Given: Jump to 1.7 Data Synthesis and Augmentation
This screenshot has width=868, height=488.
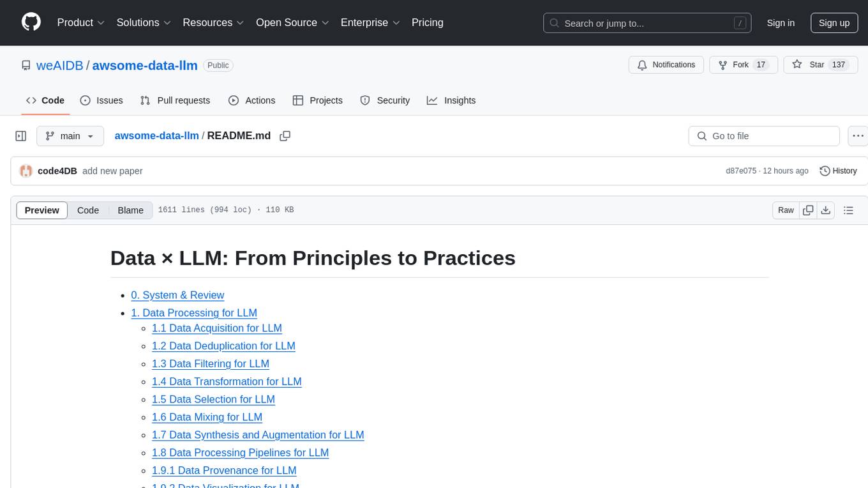Looking at the screenshot, I should click(258, 436).
